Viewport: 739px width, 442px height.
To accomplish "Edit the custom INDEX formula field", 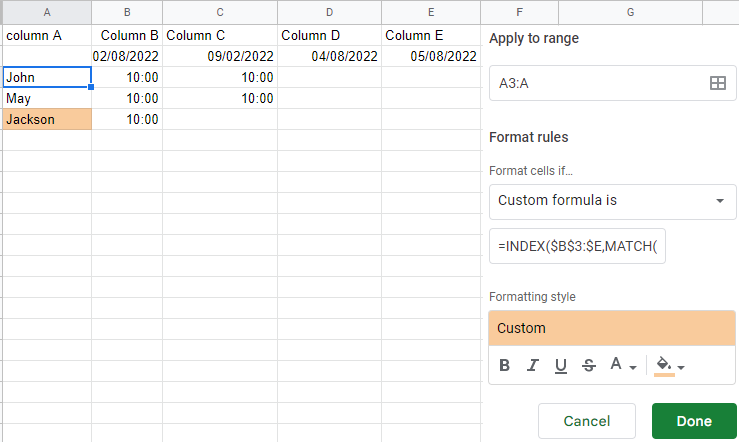I will 577,246.
